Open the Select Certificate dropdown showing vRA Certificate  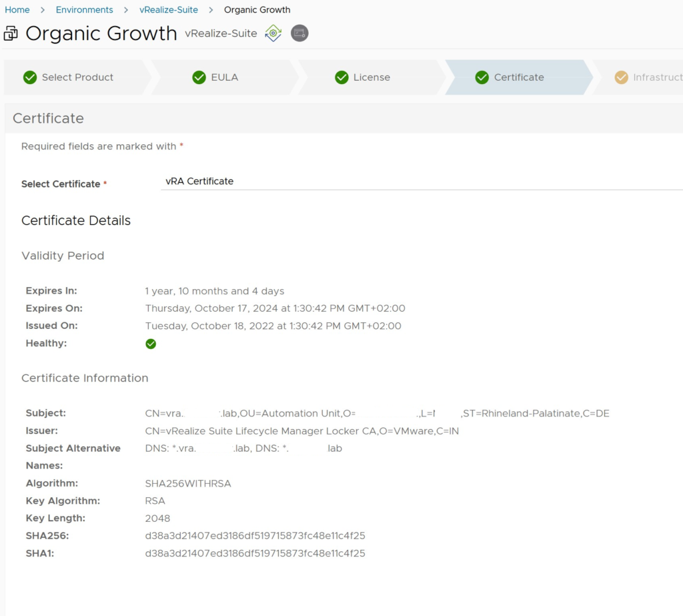(x=422, y=182)
